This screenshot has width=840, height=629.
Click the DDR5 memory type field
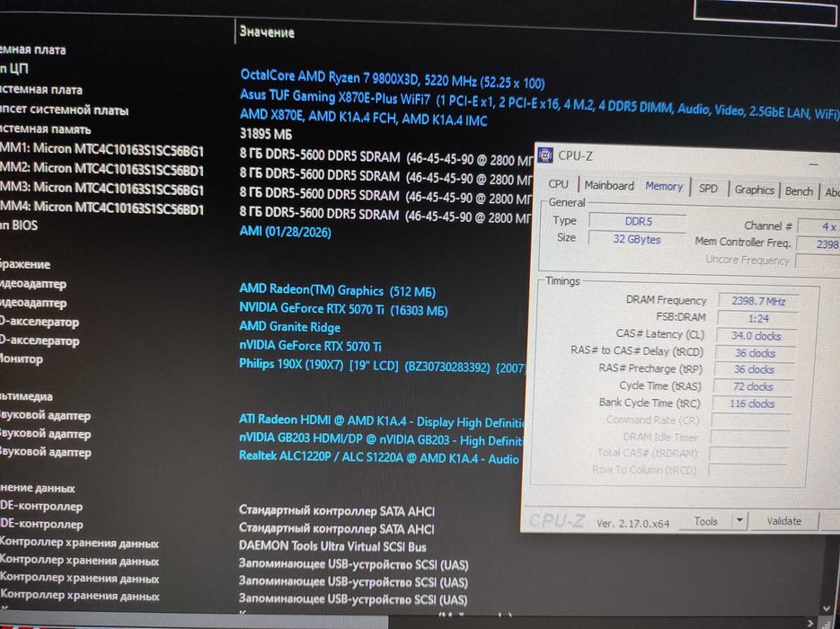pyautogui.click(x=638, y=221)
